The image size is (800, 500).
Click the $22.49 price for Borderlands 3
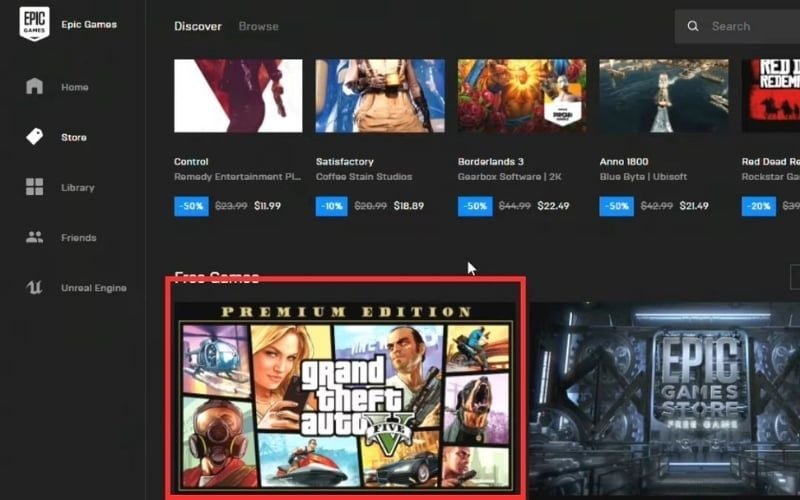(553, 206)
